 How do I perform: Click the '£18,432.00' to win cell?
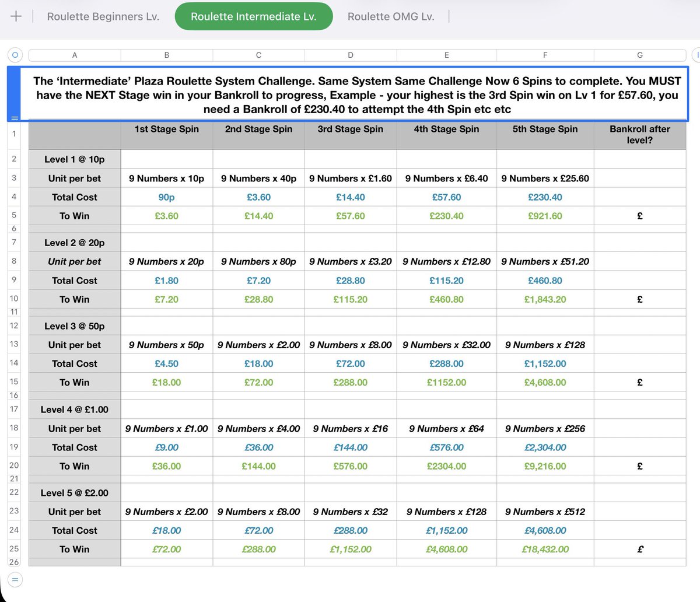click(x=545, y=549)
